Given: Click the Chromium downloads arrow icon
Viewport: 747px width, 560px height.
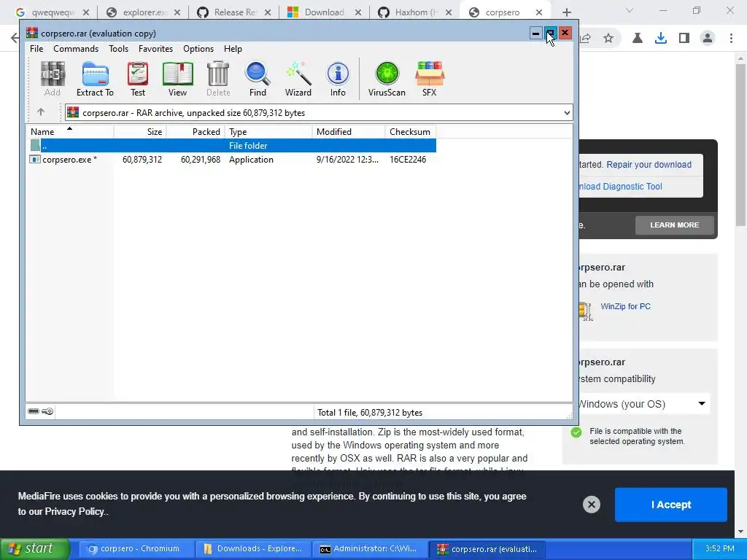Looking at the screenshot, I should point(661,38).
